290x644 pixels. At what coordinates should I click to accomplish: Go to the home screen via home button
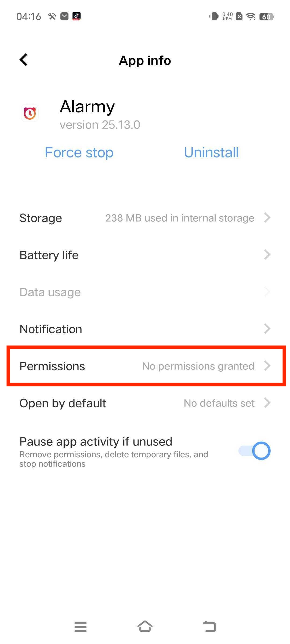(x=145, y=626)
